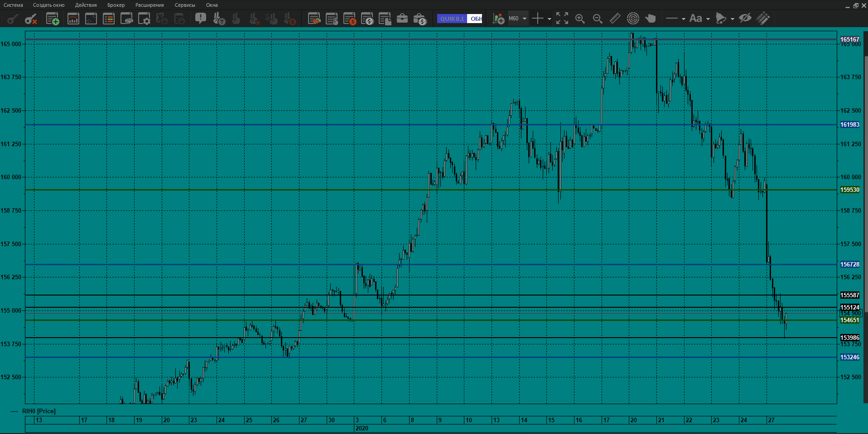868x434 pixels.
Task: Click the 2020 year label on time axis
Action: click(362, 428)
